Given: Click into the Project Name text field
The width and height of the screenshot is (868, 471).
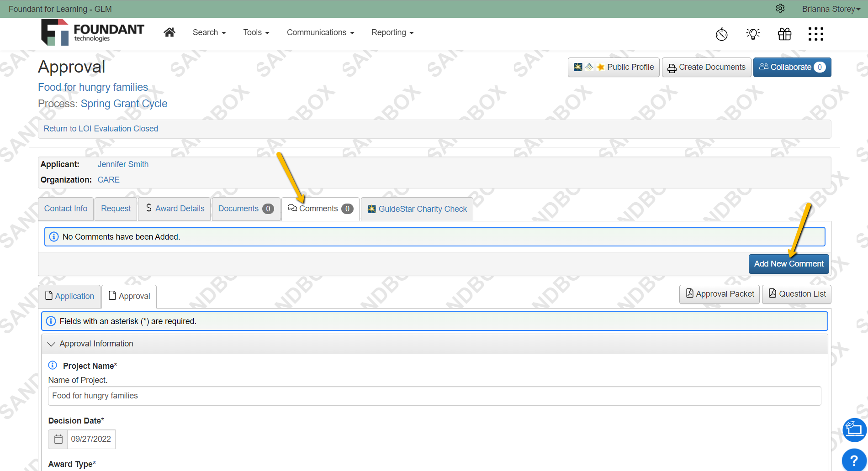Looking at the screenshot, I should coord(434,396).
